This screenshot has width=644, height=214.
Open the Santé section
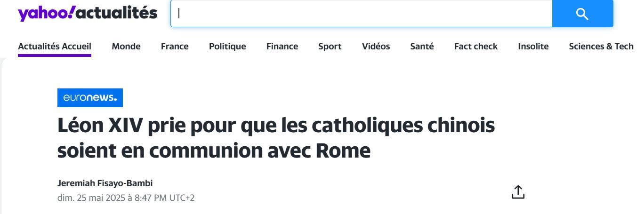(422, 46)
